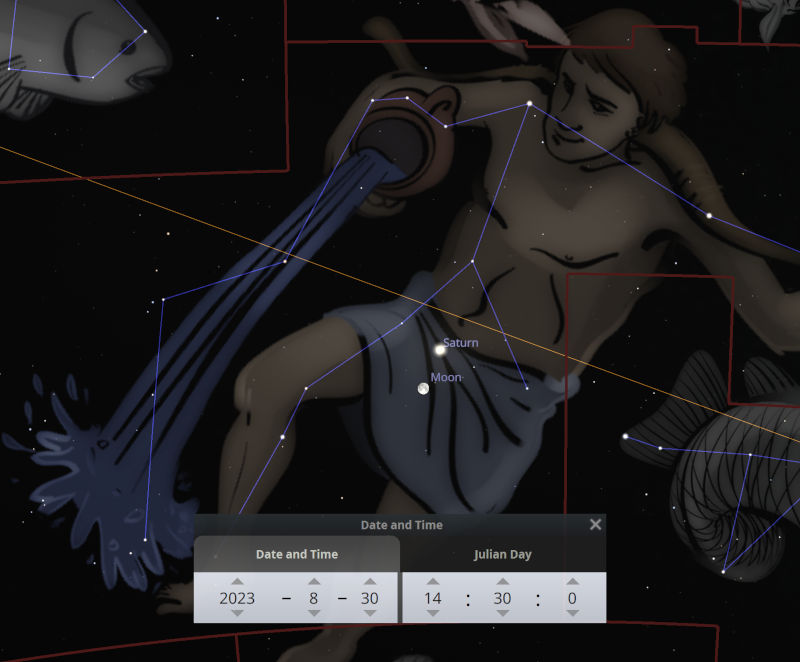Click the hour field showing 14
The height and width of the screenshot is (662, 800).
click(x=433, y=598)
